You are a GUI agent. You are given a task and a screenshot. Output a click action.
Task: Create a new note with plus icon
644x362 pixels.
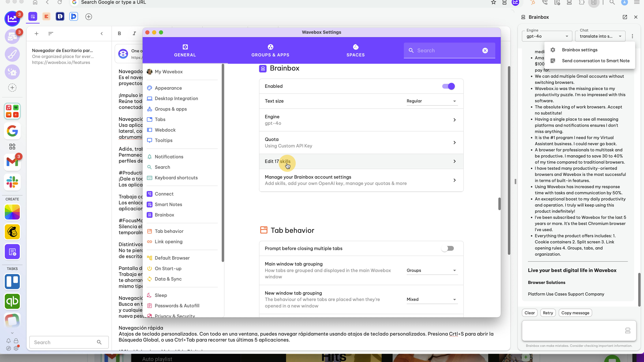point(36,33)
